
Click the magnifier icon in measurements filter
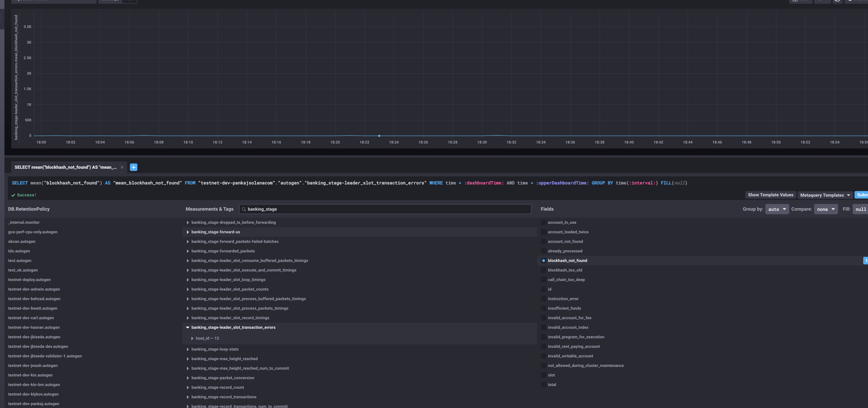[x=244, y=209]
